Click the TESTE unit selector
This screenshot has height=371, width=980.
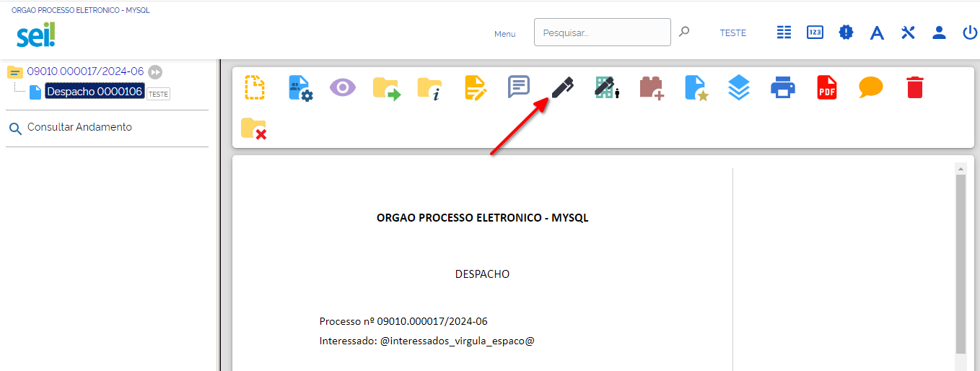733,32
